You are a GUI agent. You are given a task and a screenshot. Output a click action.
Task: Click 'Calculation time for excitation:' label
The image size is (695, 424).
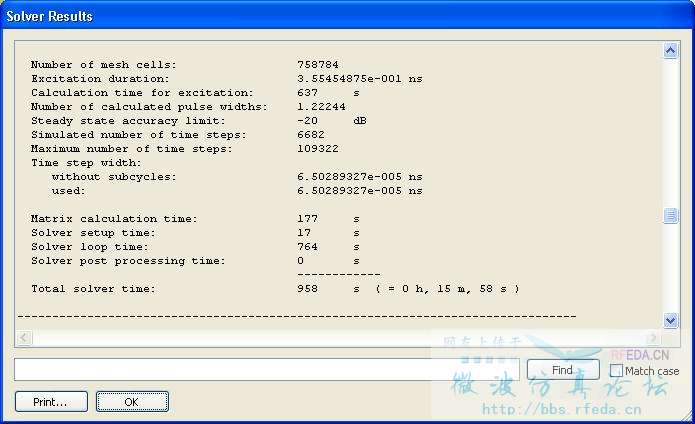[x=142, y=93]
